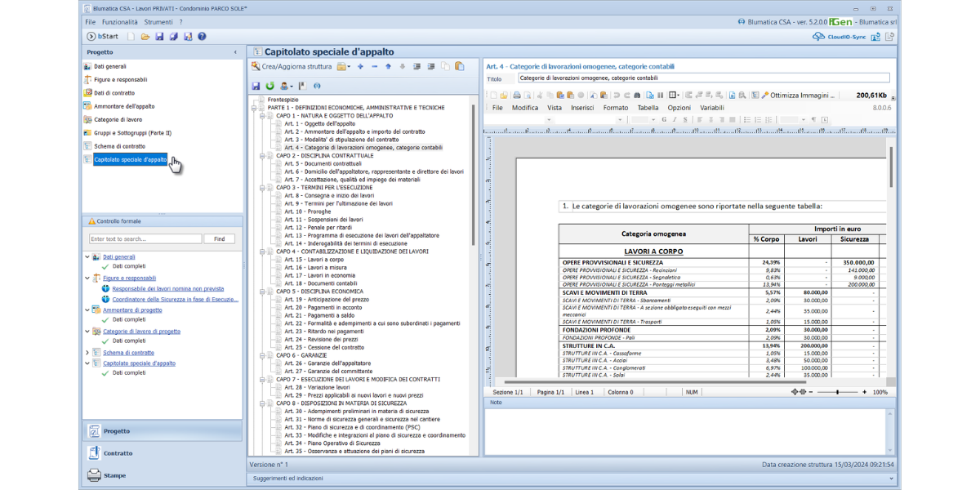The image size is (980, 490).
Task: Toggle underline (S) formatting in editor
Action: click(x=685, y=120)
